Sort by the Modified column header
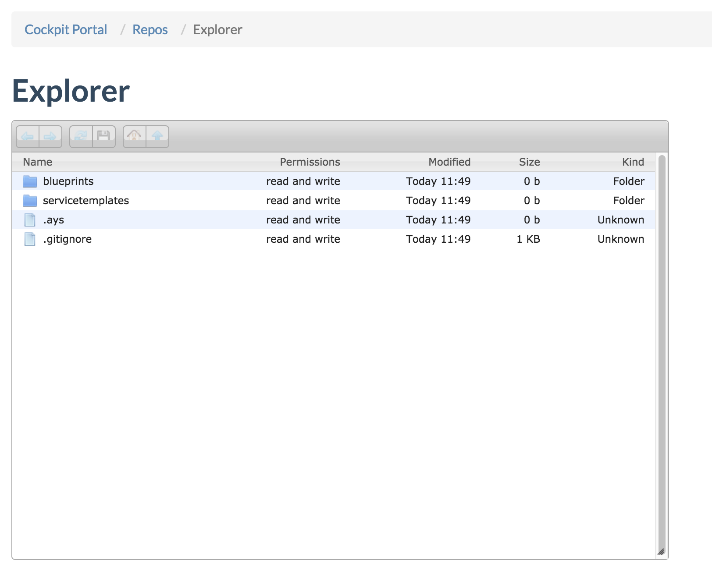 pos(449,162)
